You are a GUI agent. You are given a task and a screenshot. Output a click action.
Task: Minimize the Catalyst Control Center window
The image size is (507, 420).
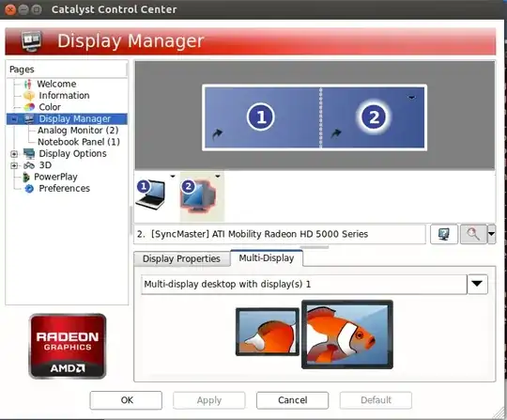click(x=23, y=9)
